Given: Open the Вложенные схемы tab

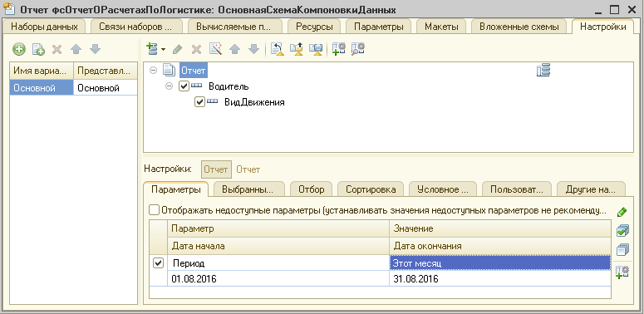Looking at the screenshot, I should tap(519, 27).
